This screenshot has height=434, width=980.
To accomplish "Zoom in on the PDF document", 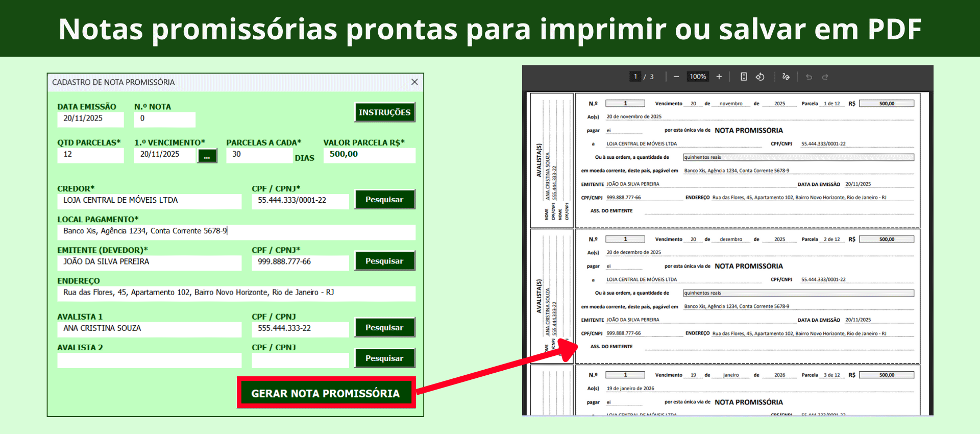I will pos(719,77).
